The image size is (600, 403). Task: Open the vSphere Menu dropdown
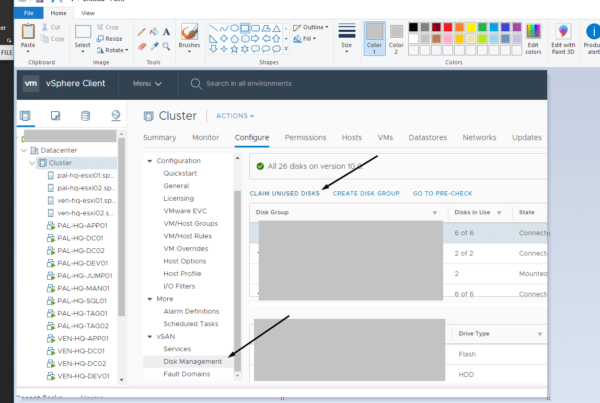[147, 83]
